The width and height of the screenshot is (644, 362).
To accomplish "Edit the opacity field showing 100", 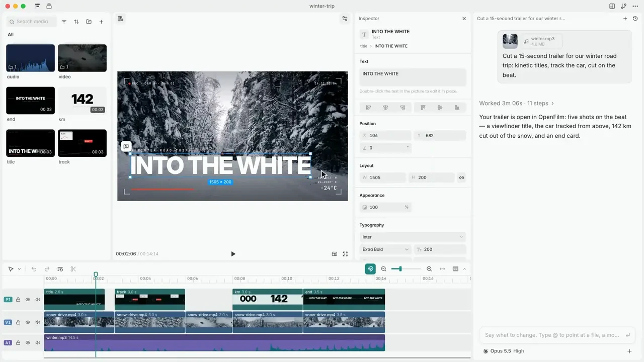I will (x=385, y=207).
